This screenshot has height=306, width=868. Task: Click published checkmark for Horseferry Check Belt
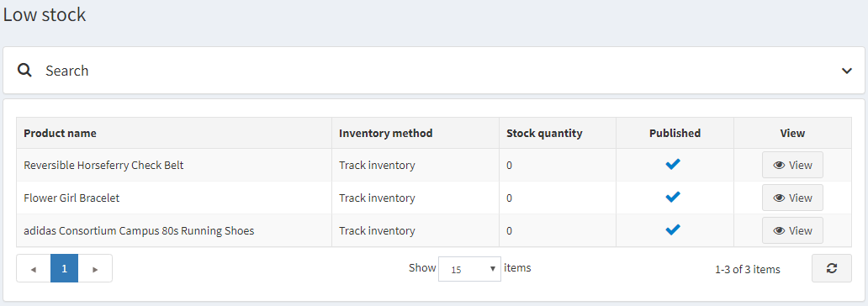pos(673,164)
